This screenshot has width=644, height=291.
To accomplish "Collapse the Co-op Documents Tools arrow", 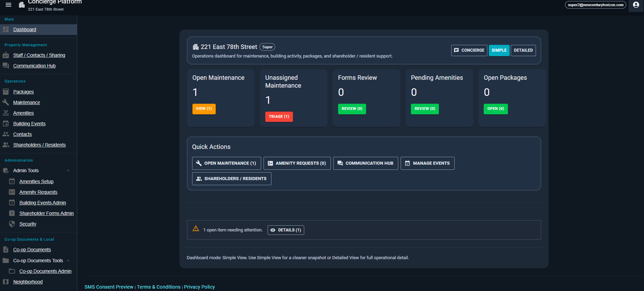I will pyautogui.click(x=68, y=261).
